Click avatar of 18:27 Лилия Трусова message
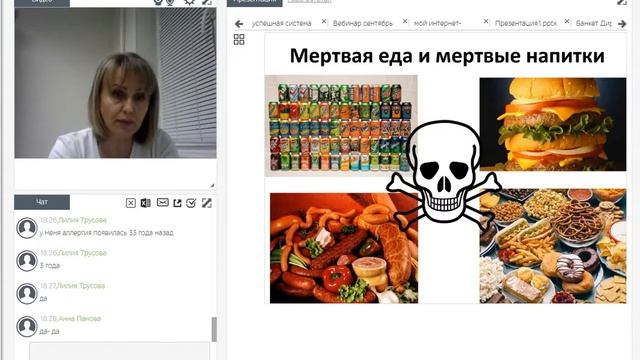Image resolution: width=640 pixels, height=360 pixels. coord(27,293)
